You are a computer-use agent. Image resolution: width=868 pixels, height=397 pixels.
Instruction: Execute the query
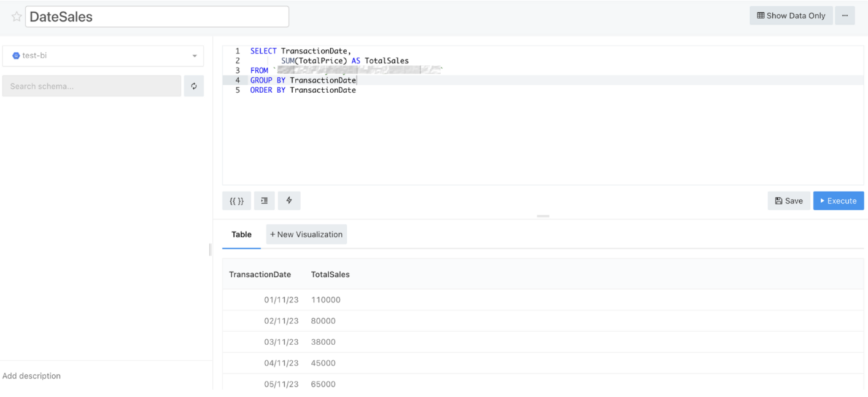click(839, 201)
